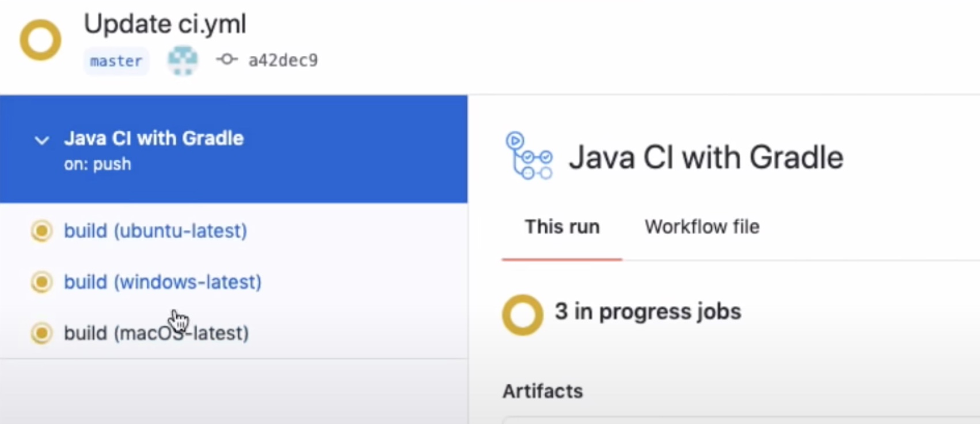Collapse the Java CI with Gradle workflow chevron
This screenshot has width=980, height=424.
pyautogui.click(x=41, y=140)
